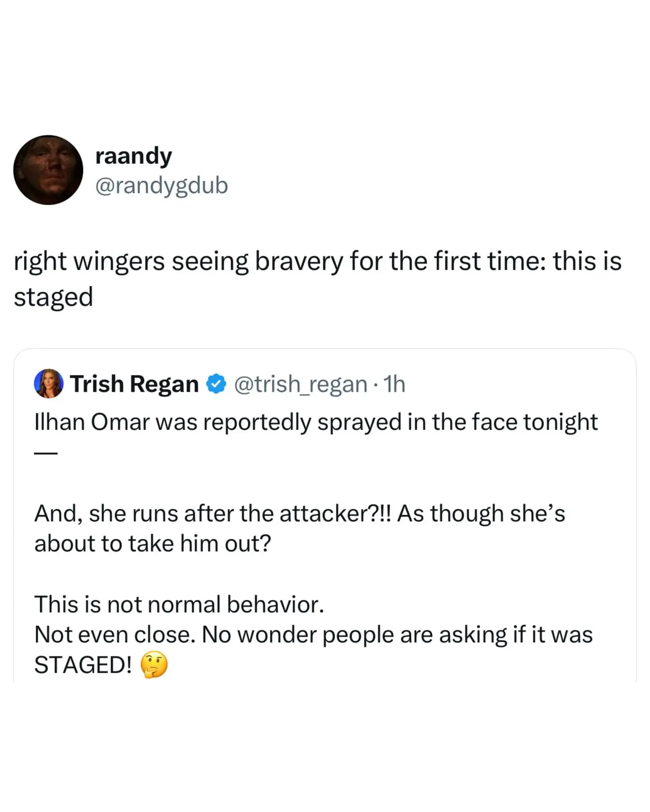Click the word "staged" in raandy's tweet
The image size is (650, 812).
pos(54,297)
